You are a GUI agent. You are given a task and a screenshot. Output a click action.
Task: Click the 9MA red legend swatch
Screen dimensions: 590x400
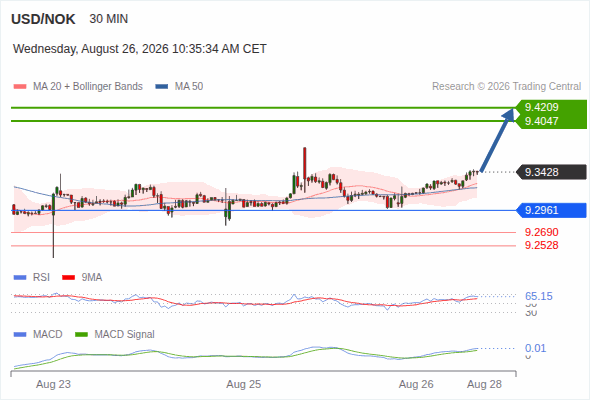point(68,278)
